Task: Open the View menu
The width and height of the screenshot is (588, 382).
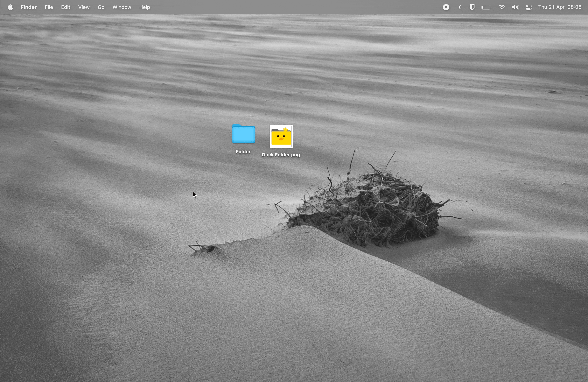Action: pyautogui.click(x=84, y=7)
